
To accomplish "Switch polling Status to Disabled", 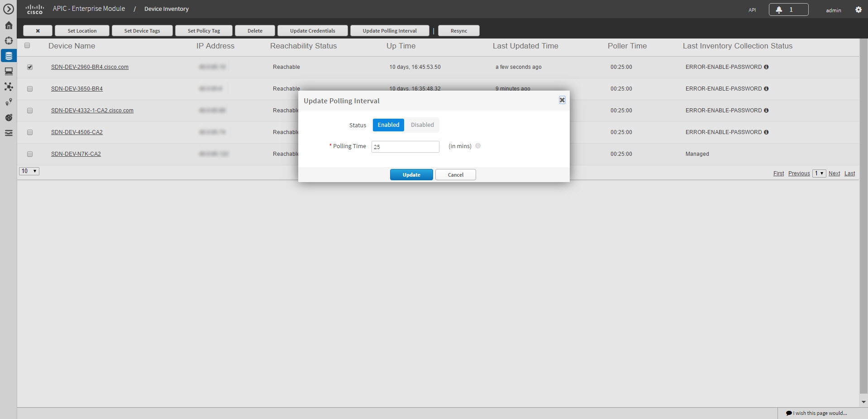I will tap(422, 125).
